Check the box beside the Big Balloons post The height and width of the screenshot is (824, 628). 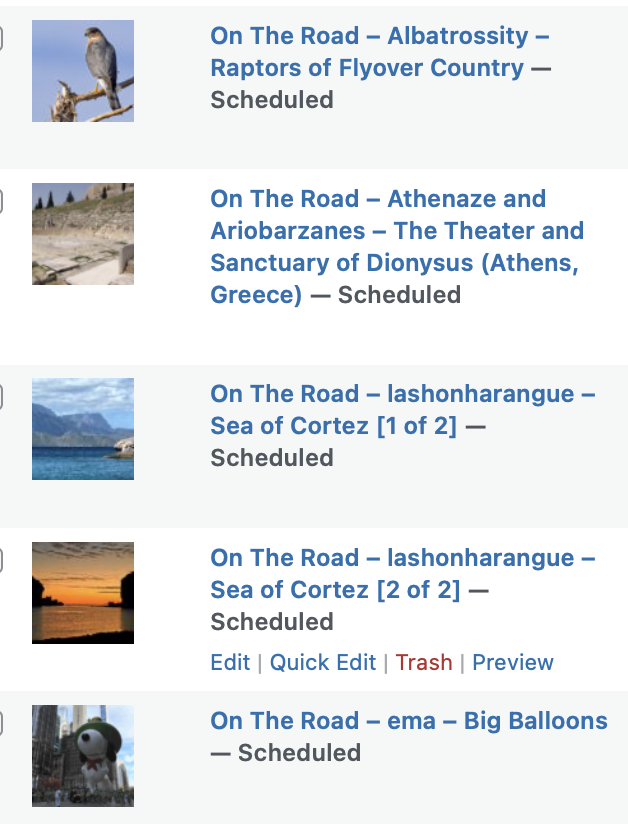coord(1,724)
